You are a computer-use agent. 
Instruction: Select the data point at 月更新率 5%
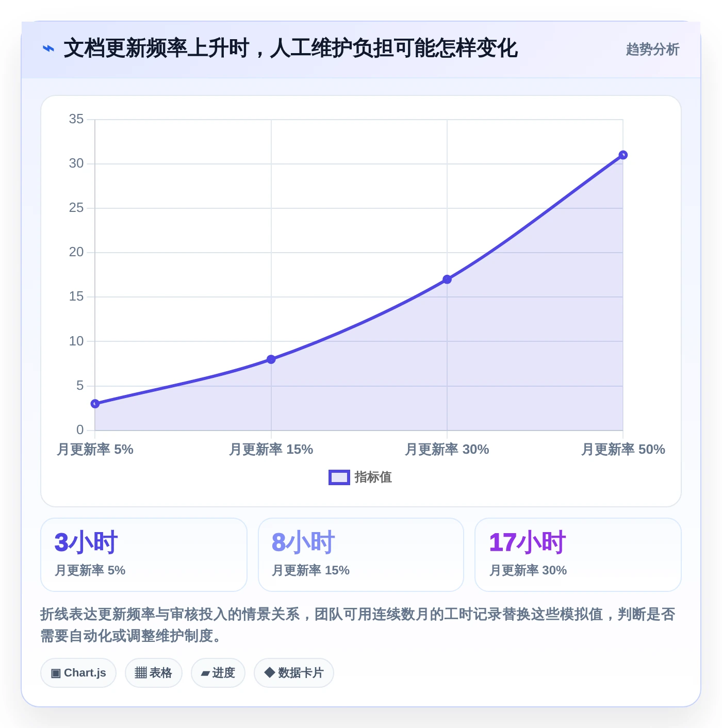tap(95, 404)
